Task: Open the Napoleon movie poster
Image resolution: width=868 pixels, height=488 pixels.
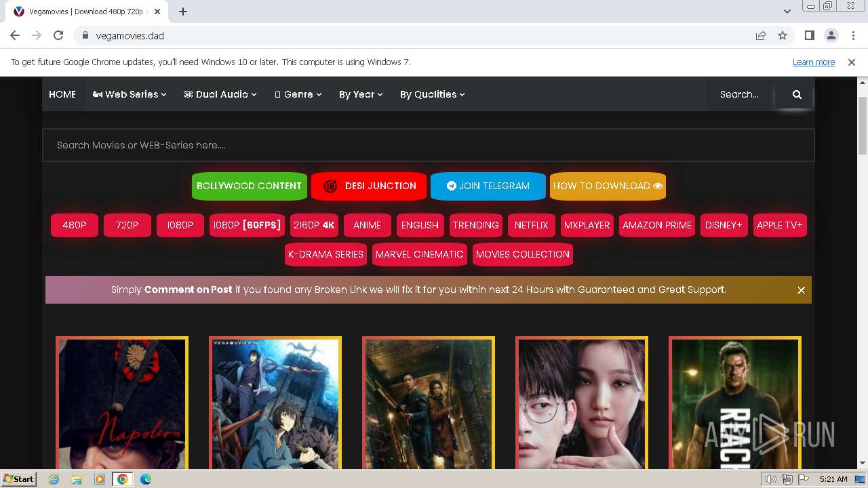Action: click(x=122, y=403)
